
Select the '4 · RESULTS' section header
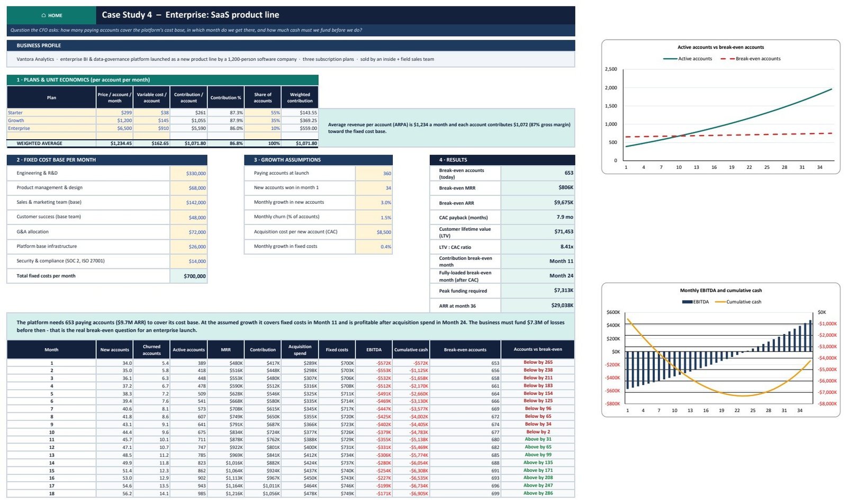[502, 160]
